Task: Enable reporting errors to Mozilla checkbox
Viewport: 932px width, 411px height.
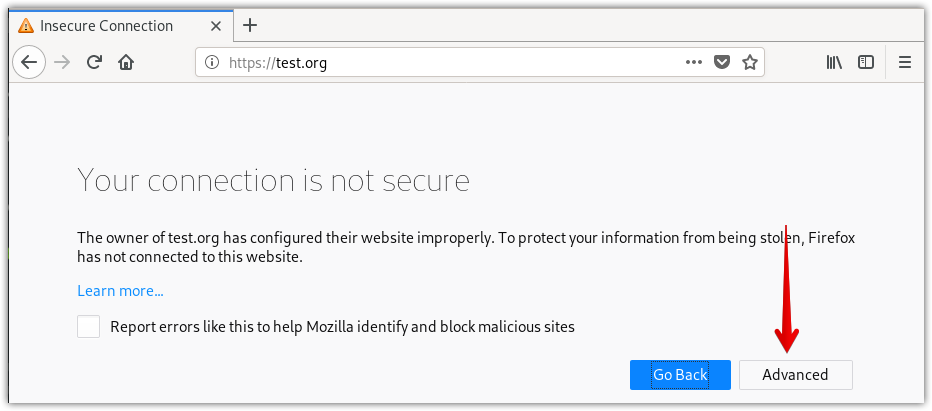Action: 89,326
